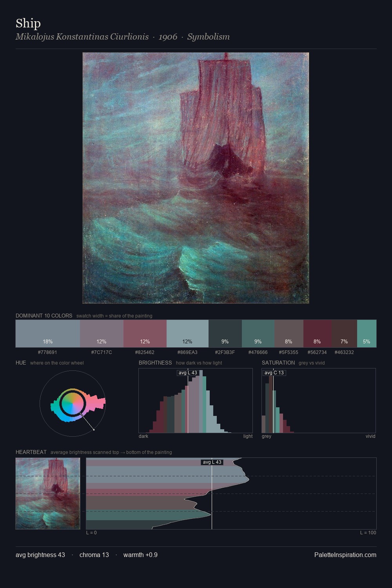Click the 'vivid' axis label
The image size is (392, 588).
(x=370, y=436)
